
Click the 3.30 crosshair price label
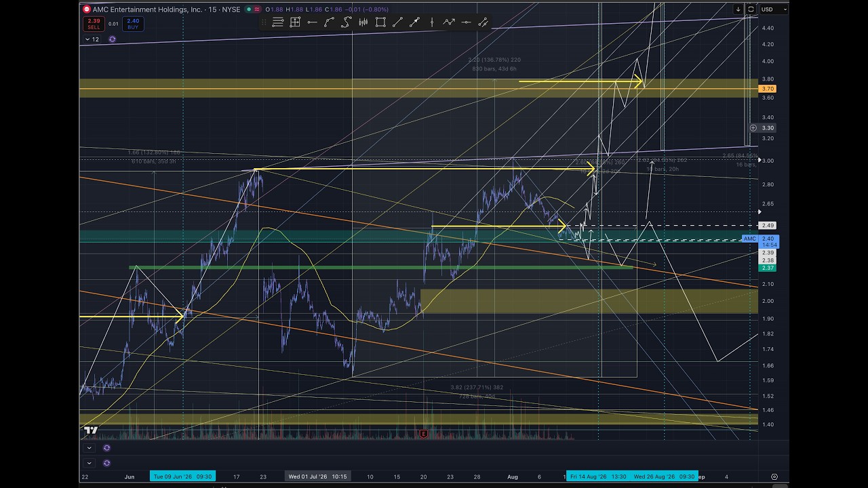click(768, 127)
